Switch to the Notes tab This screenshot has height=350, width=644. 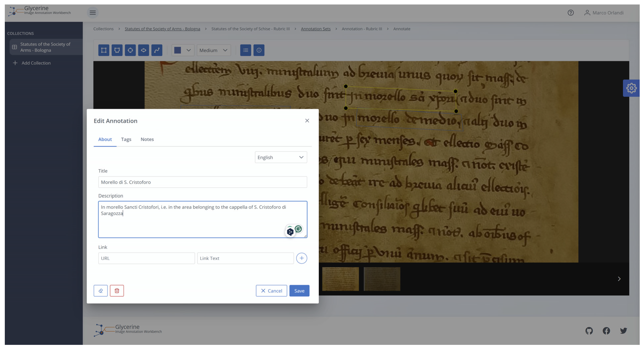pos(147,139)
